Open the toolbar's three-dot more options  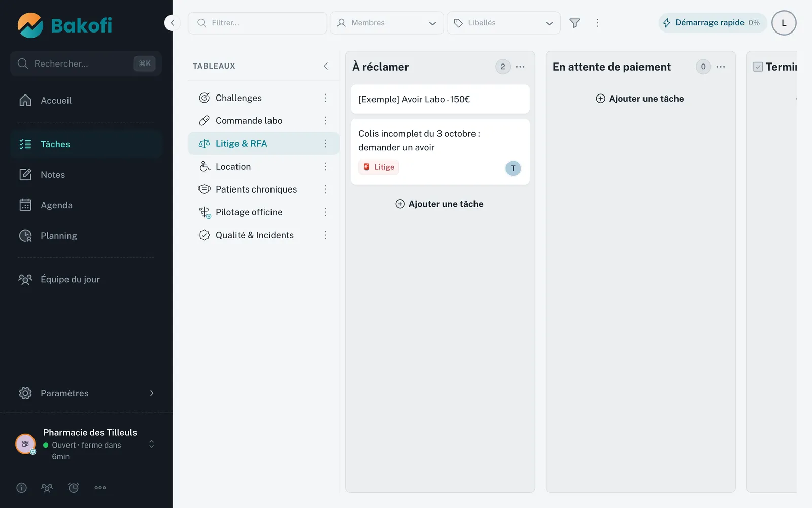(x=597, y=23)
